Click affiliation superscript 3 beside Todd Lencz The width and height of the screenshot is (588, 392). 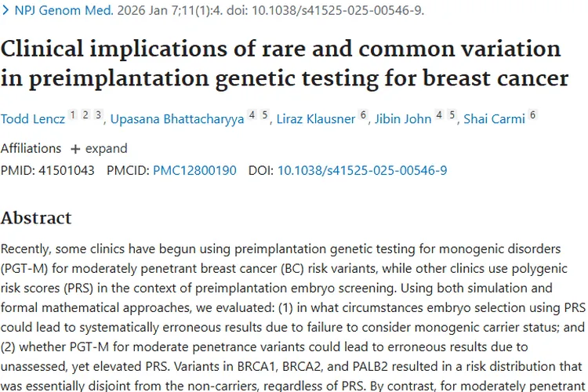(x=99, y=115)
